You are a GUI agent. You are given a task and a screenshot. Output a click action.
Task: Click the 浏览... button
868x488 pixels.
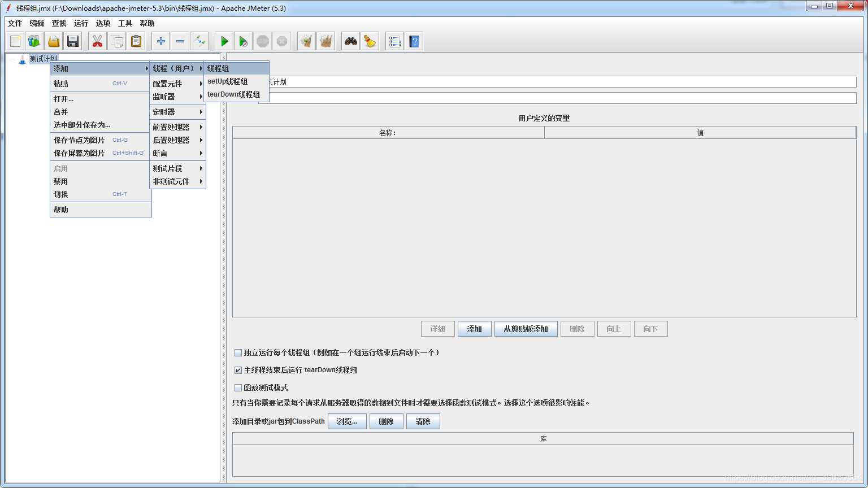347,421
